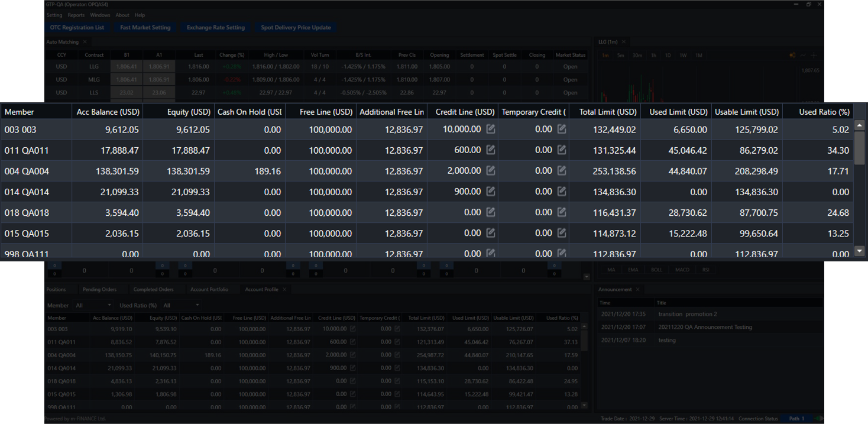868x424 pixels.
Task: Toggle the MACD indicator
Action: (x=682, y=270)
